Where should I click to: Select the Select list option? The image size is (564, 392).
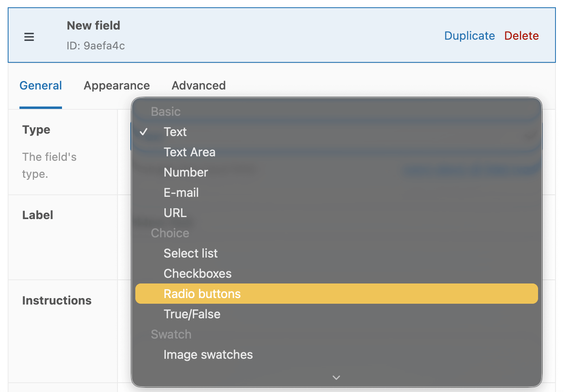pos(190,253)
